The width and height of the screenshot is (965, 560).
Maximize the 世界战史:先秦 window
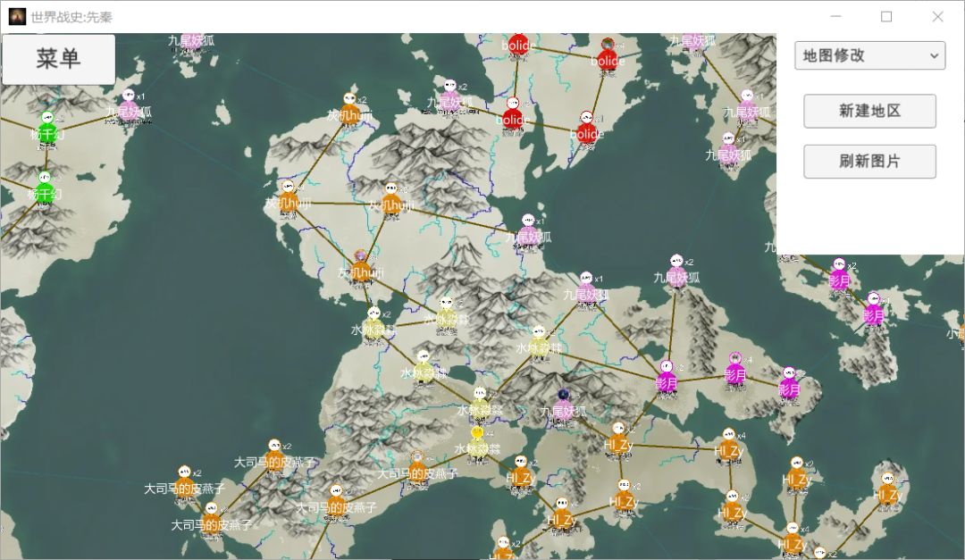[886, 17]
